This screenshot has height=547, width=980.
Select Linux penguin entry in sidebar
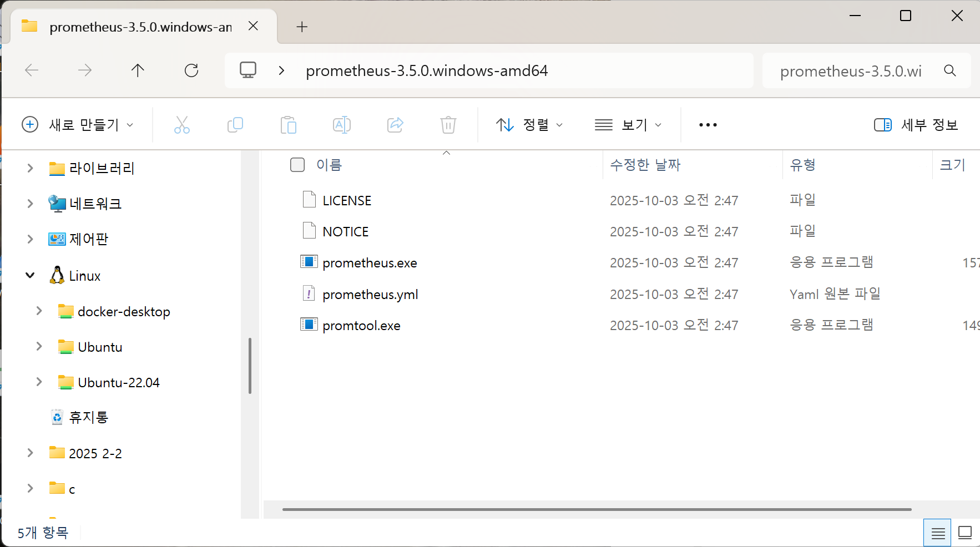click(75, 276)
